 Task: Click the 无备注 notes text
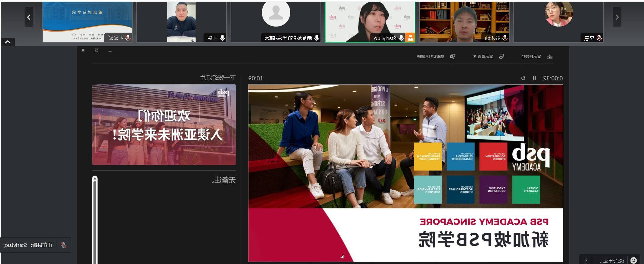pos(224,180)
